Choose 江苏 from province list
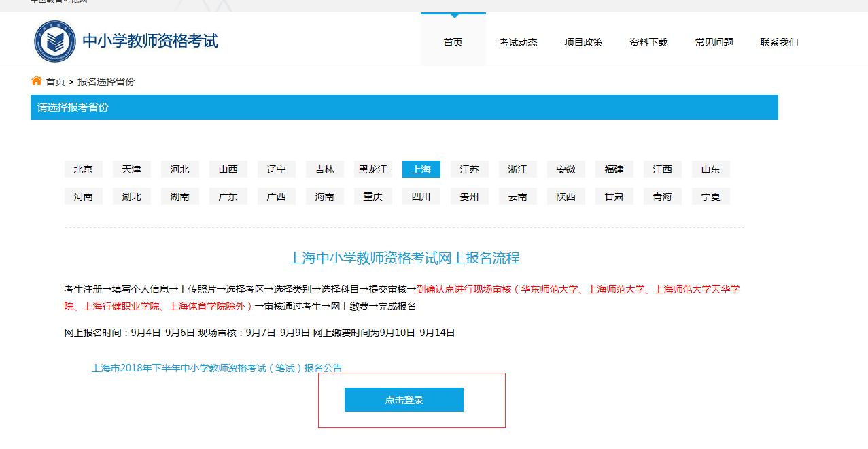The image size is (868, 449). [470, 169]
